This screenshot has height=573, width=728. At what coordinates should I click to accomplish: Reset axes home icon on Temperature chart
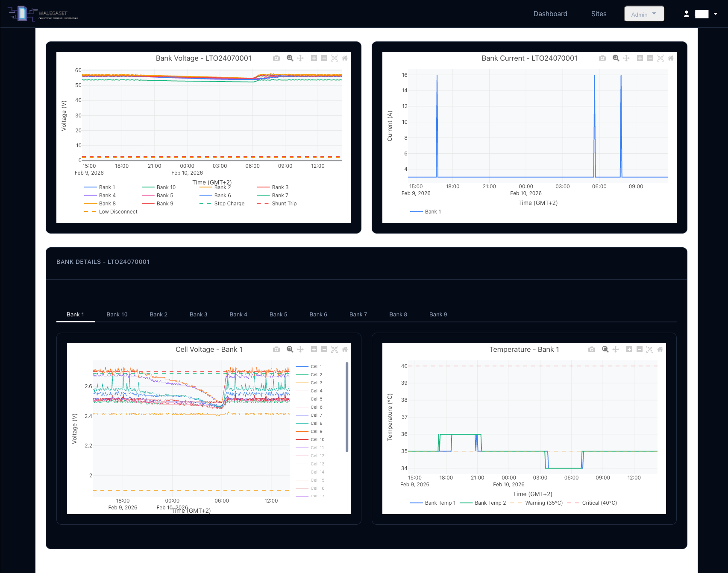[x=660, y=349]
